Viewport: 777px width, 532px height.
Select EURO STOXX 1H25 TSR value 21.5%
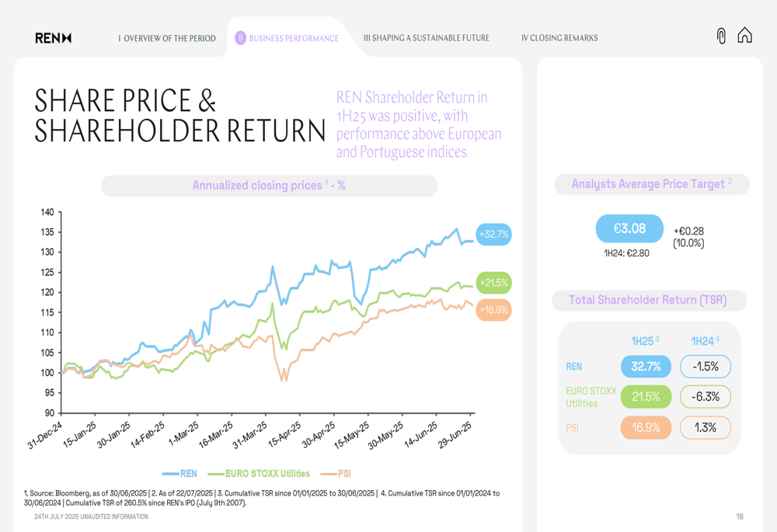646,397
